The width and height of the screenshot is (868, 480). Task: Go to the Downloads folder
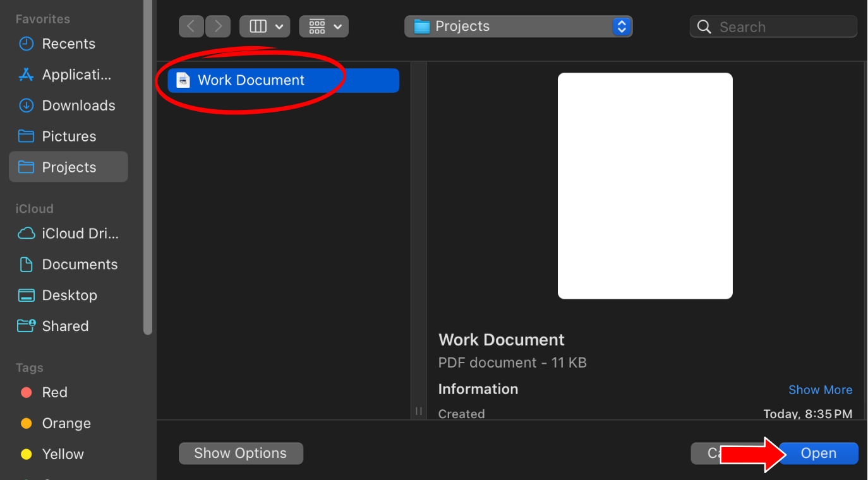coord(68,105)
